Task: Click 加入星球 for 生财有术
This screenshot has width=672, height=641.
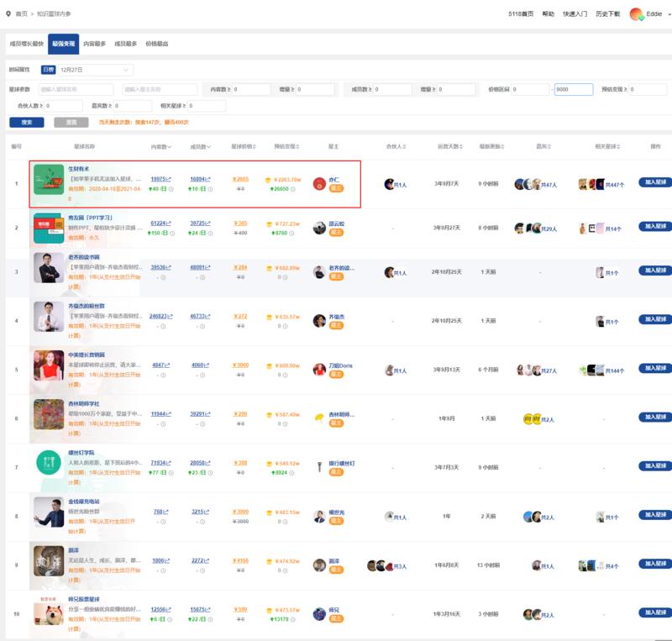Action: (656, 181)
